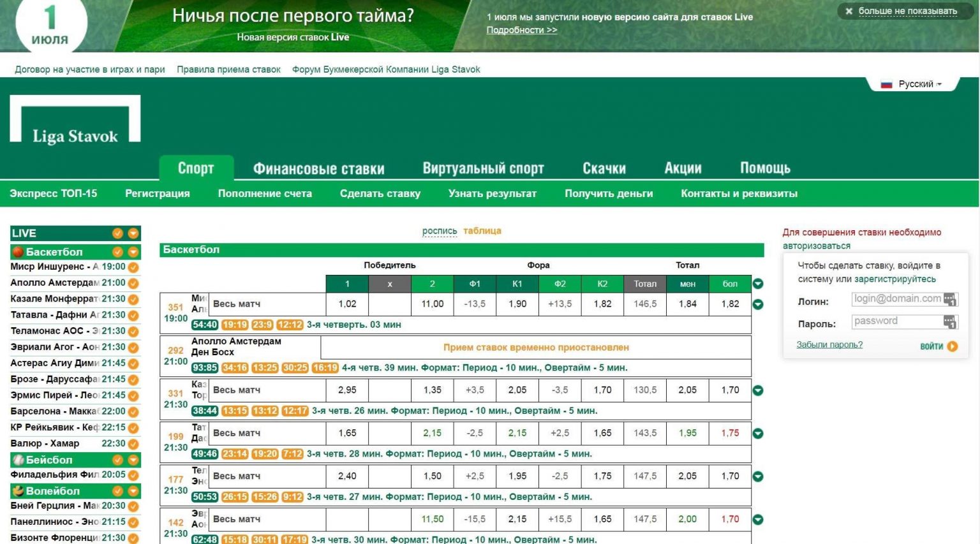Toggle the Баскетбол section checkmark
980x544 pixels.
(x=117, y=252)
